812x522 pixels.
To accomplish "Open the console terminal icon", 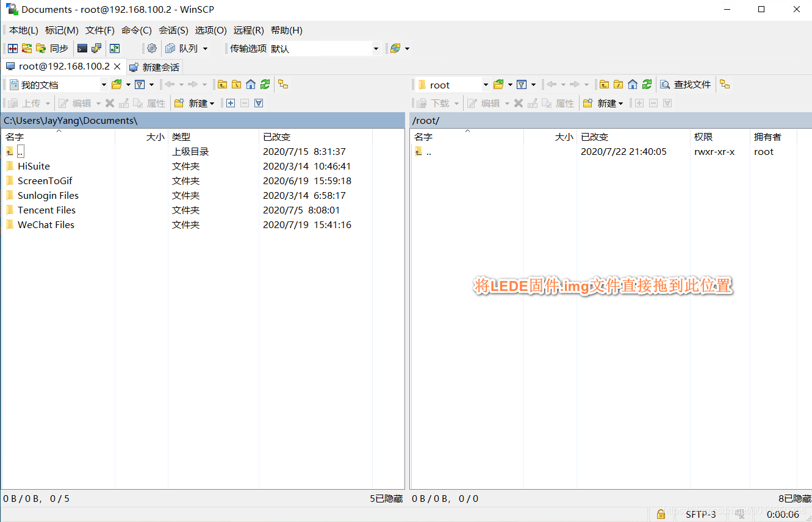I will pyautogui.click(x=82, y=48).
